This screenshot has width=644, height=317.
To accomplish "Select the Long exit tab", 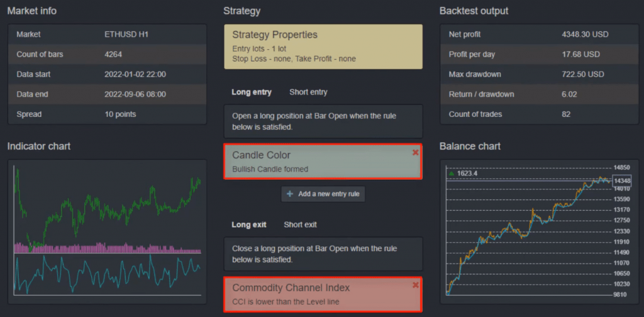I will 249,225.
